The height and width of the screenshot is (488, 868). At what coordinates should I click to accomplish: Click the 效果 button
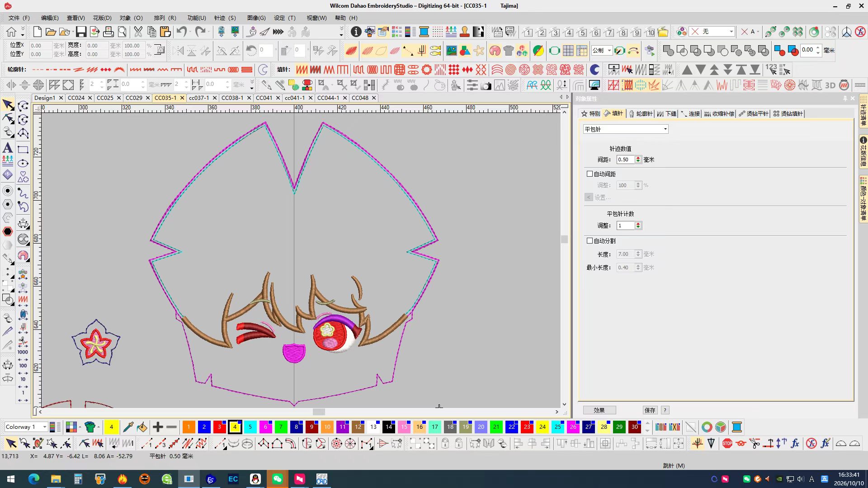click(x=599, y=410)
